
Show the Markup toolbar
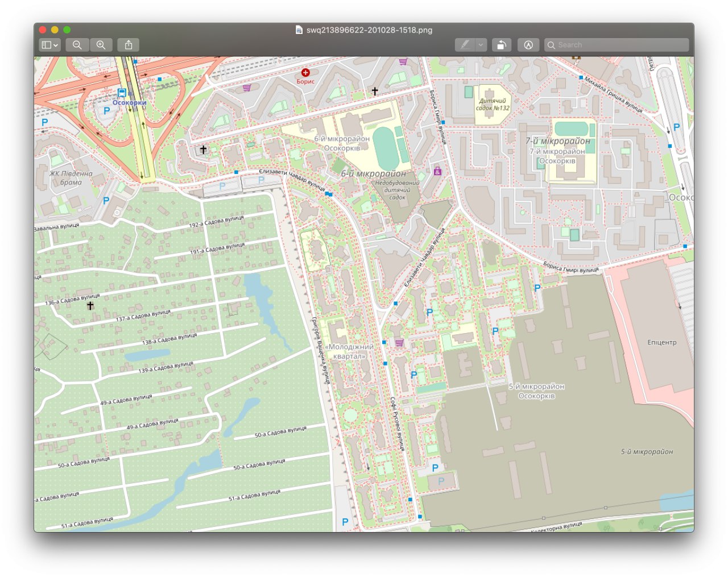[528, 45]
